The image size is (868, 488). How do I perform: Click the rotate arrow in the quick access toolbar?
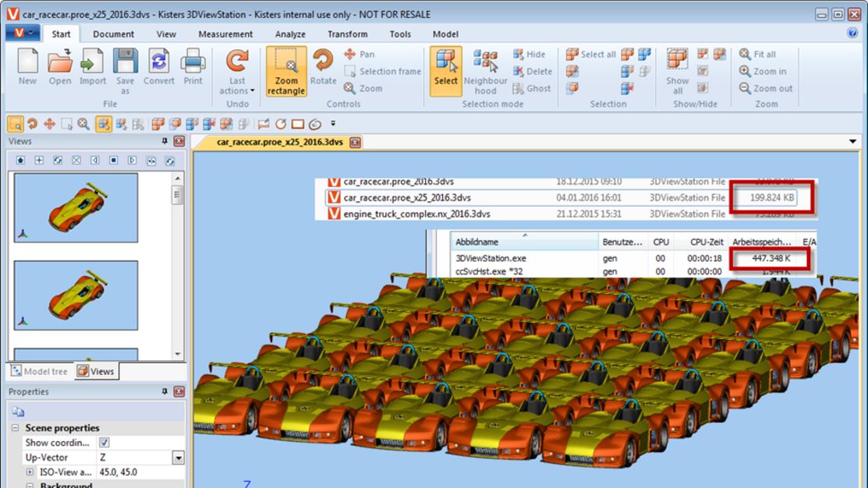pos(33,124)
